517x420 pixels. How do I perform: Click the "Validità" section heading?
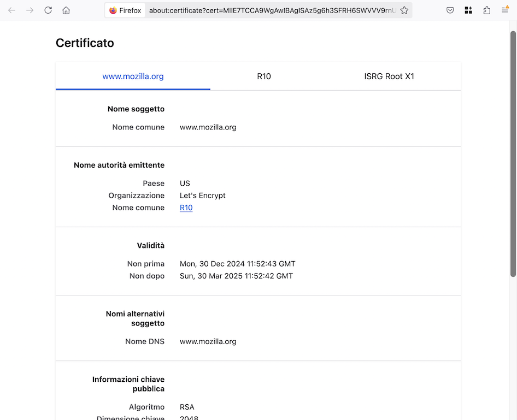coord(151,245)
